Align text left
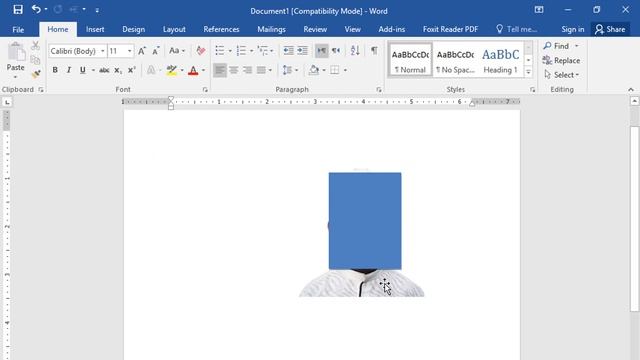Image resolution: width=640 pixels, height=360 pixels. (220, 70)
